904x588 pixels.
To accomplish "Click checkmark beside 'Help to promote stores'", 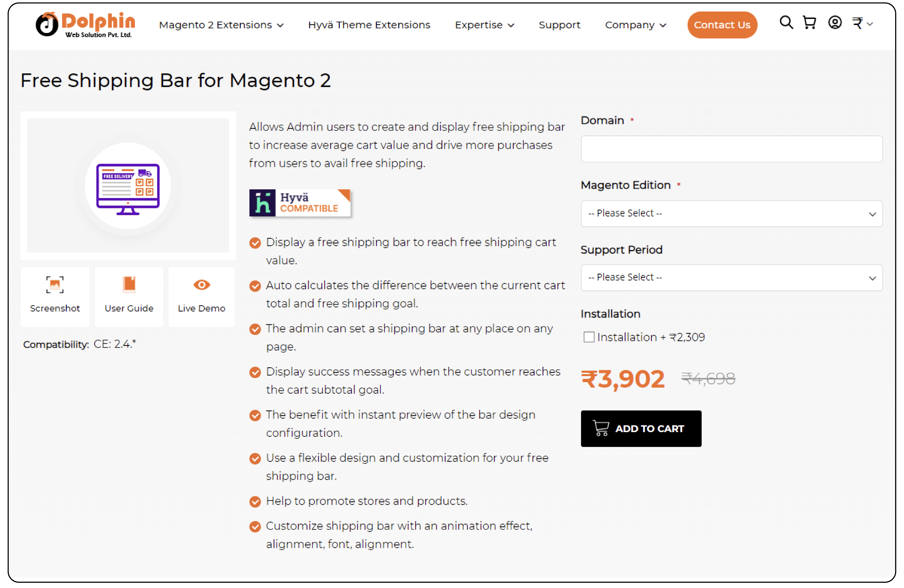I will 255,501.
